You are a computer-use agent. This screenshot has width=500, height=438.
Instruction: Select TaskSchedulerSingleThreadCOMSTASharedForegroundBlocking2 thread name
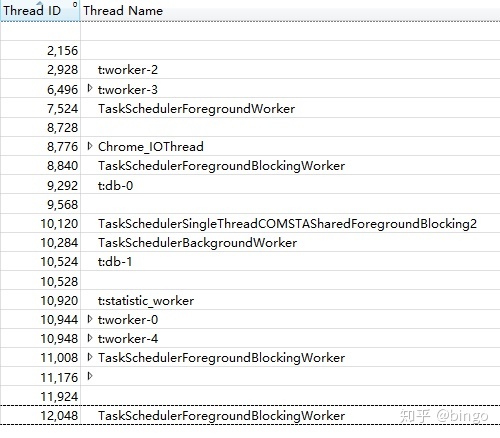(287, 224)
